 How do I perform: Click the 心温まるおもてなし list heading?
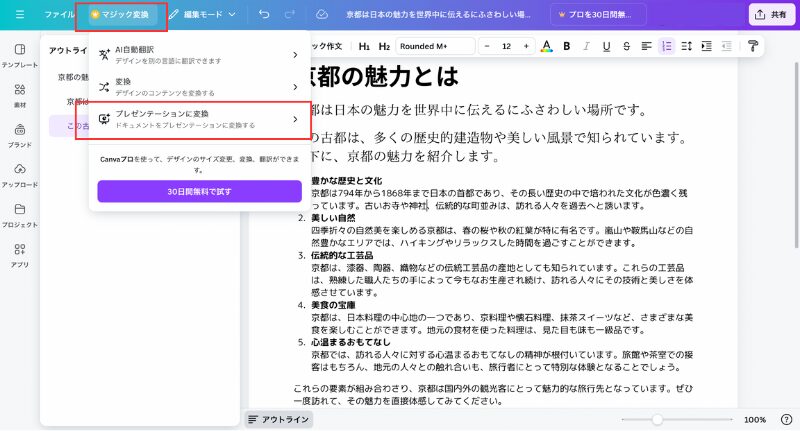tap(351, 342)
